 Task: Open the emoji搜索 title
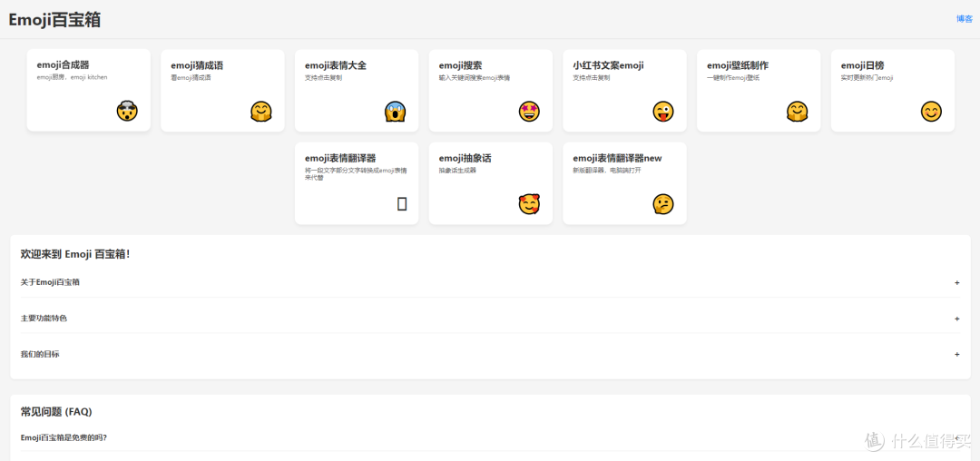coord(461,65)
